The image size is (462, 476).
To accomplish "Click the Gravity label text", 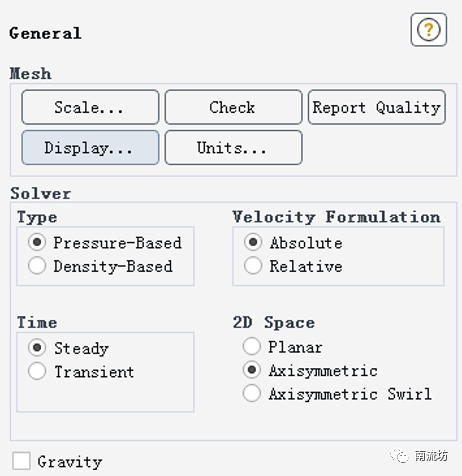I will click(x=70, y=462).
